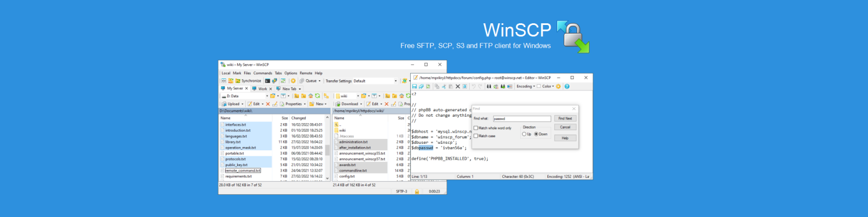
Task: Select the Up direction radio button
Action: pos(524,134)
